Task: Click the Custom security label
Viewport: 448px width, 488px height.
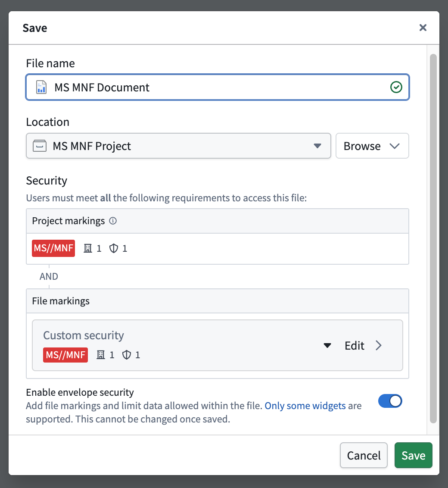Action: tap(84, 335)
